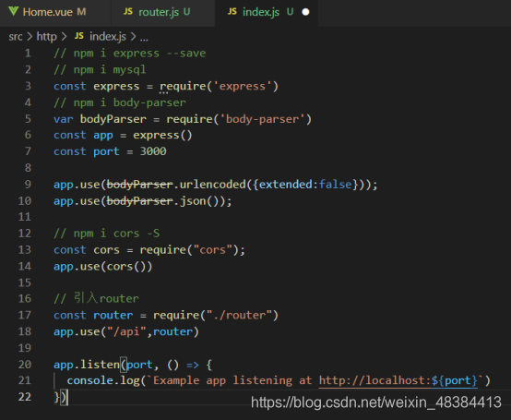
Task: Click 'false' value on line 9
Action: tap(336, 185)
